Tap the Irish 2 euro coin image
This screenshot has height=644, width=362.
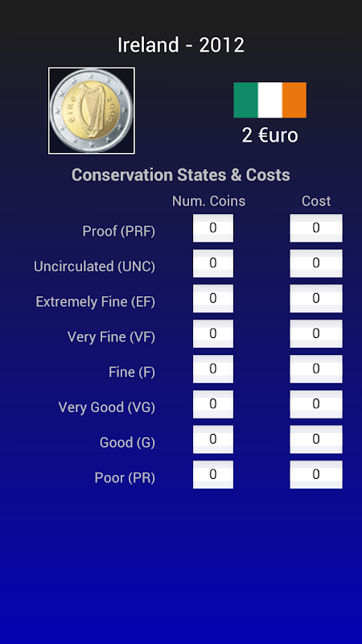pos(92,110)
